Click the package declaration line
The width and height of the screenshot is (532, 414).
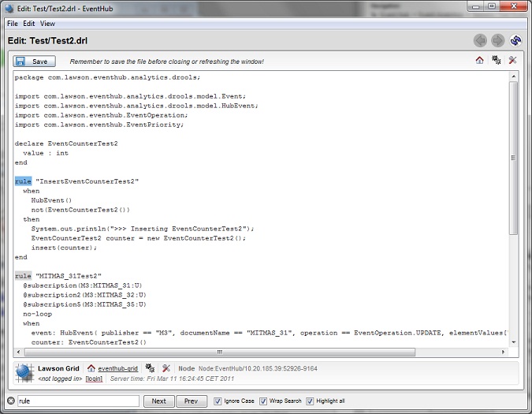point(107,77)
